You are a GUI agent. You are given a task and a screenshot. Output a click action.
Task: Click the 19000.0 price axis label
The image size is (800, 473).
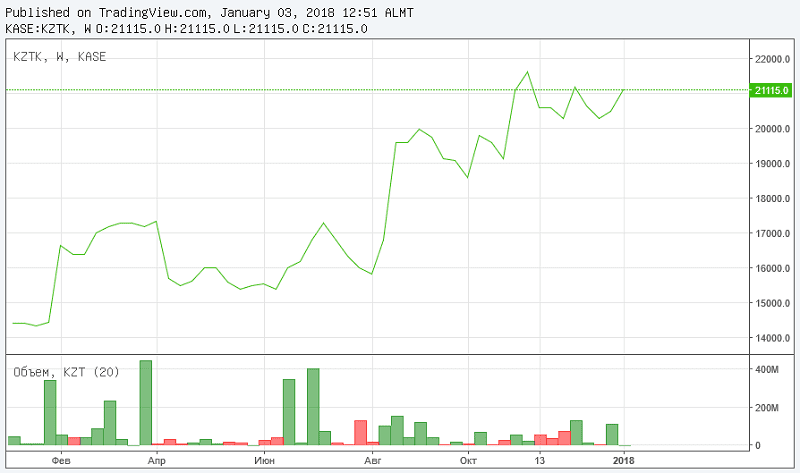(772, 164)
